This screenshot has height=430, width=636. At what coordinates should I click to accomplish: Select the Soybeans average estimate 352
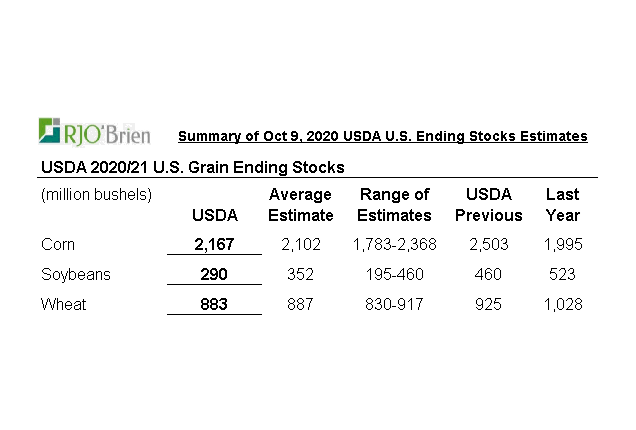pos(301,274)
